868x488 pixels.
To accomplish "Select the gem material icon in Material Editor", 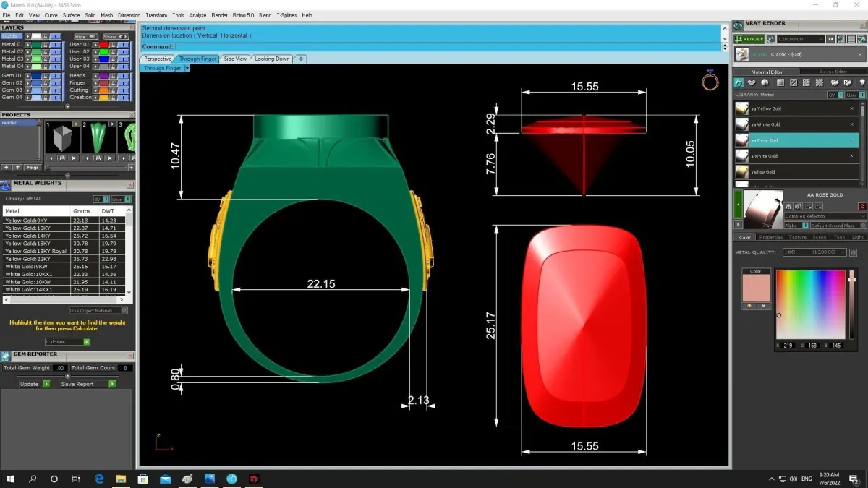I will coord(752,82).
